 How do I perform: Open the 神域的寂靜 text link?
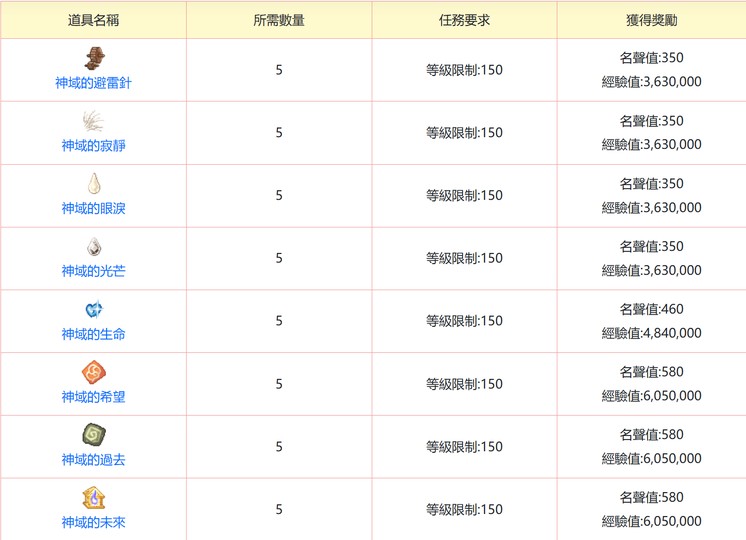(x=93, y=146)
